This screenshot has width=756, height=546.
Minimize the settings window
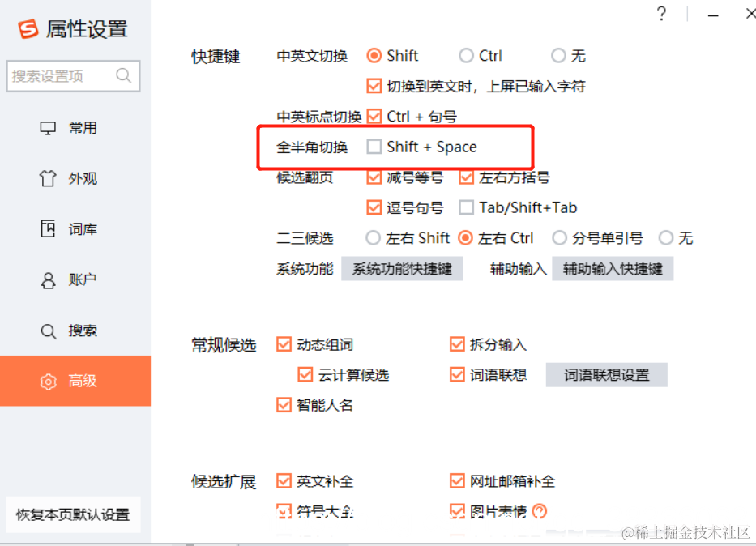[x=713, y=15]
